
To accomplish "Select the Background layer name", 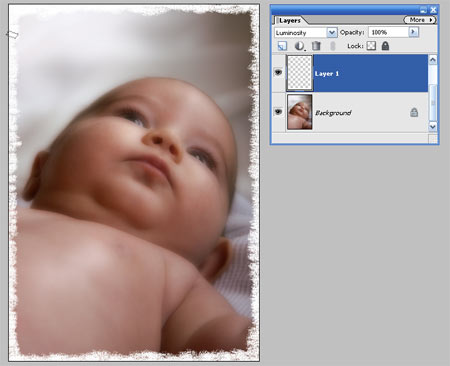I will pyautogui.click(x=333, y=113).
